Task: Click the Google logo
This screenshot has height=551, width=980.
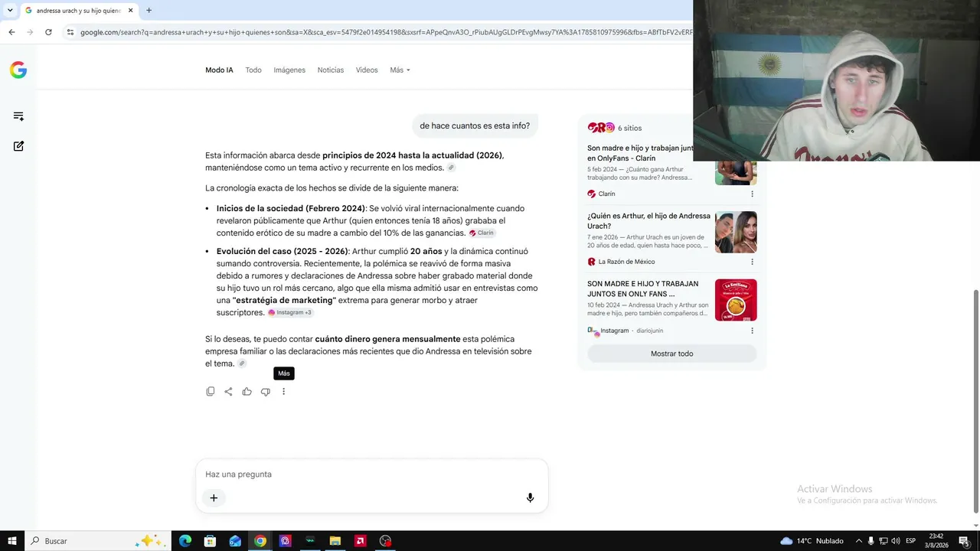Action: click(18, 70)
